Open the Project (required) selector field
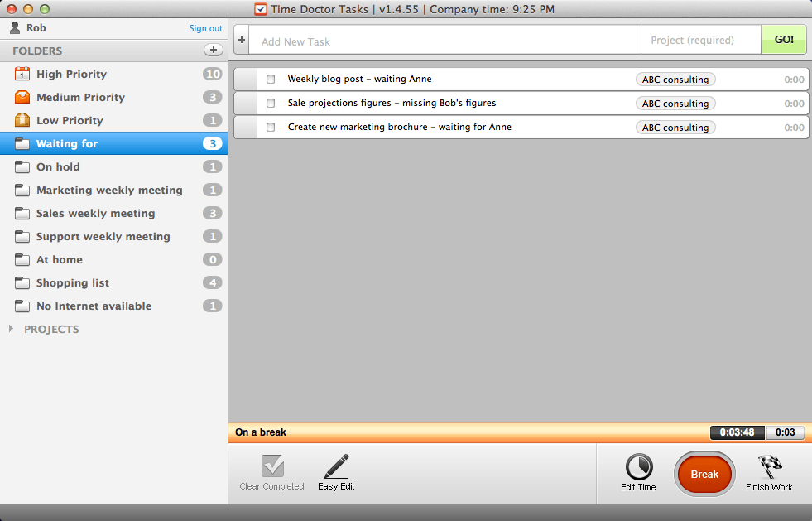This screenshot has width=812, height=521. pyautogui.click(x=700, y=41)
